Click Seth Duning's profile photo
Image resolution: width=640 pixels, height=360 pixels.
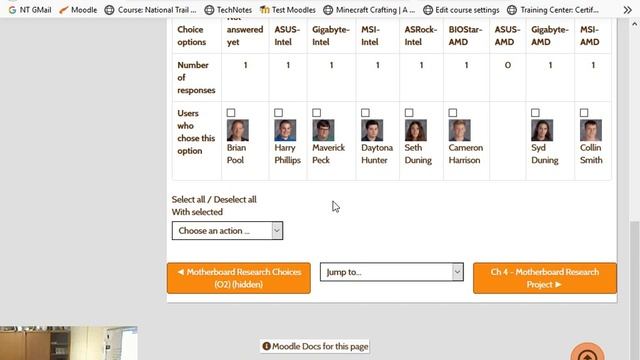(416, 130)
